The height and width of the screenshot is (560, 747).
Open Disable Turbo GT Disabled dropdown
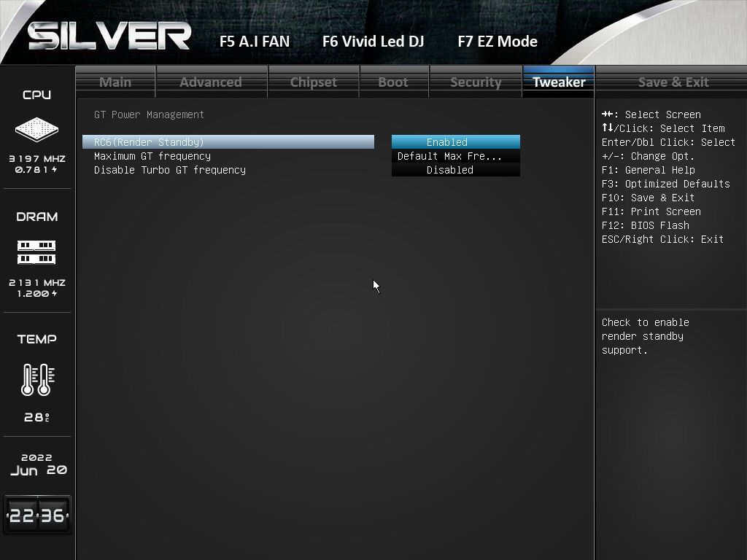(x=456, y=169)
